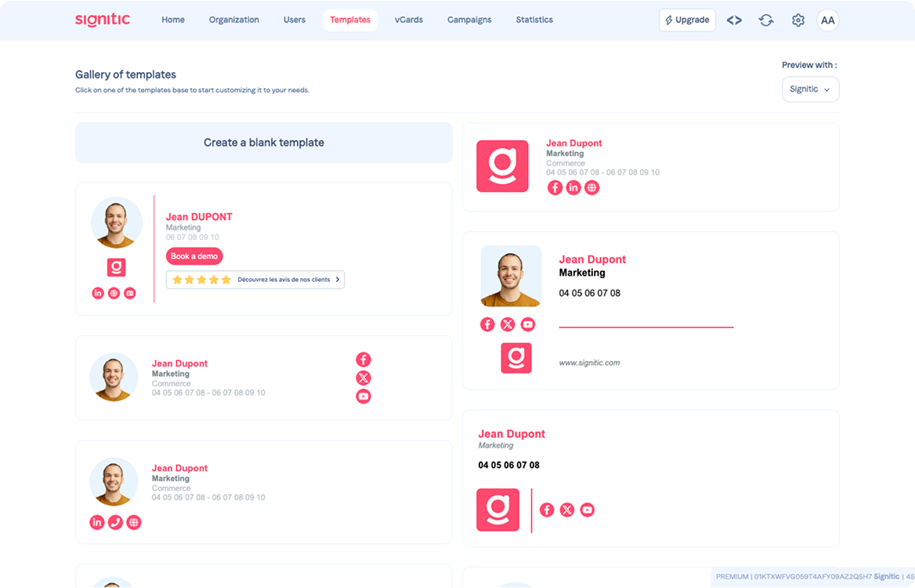Click the large logo in top right template
The image size is (915, 588).
[x=502, y=166]
